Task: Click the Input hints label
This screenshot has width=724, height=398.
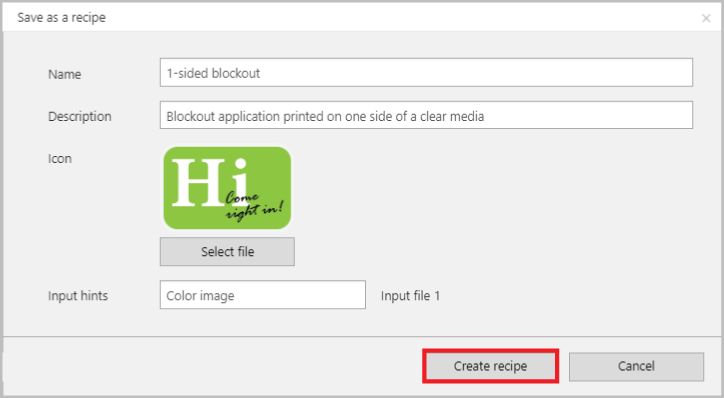Action: pos(78,295)
